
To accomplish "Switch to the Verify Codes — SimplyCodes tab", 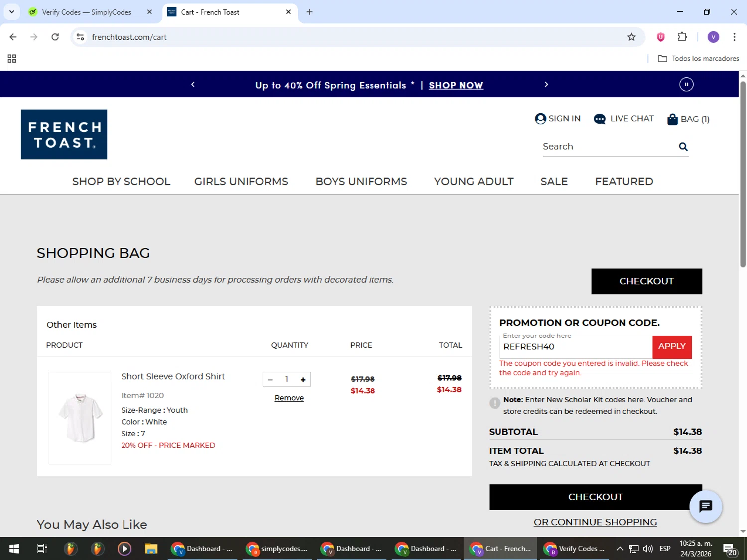I will tap(86, 12).
